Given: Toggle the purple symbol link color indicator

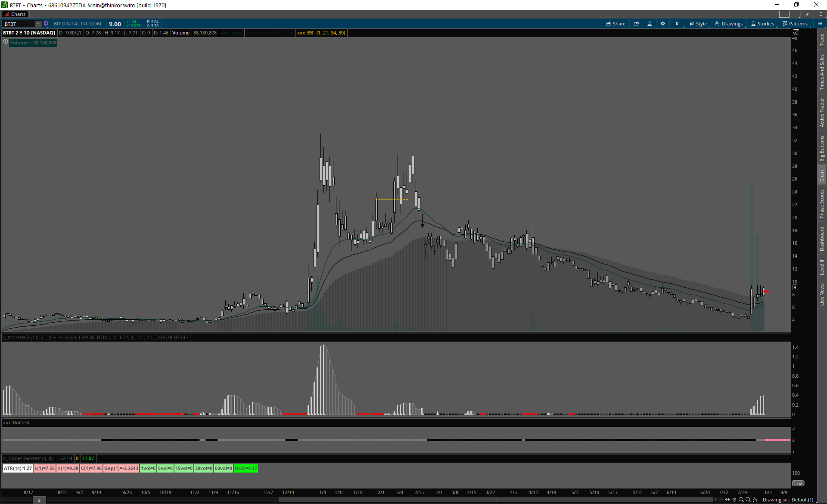Looking at the screenshot, I should [x=46, y=24].
